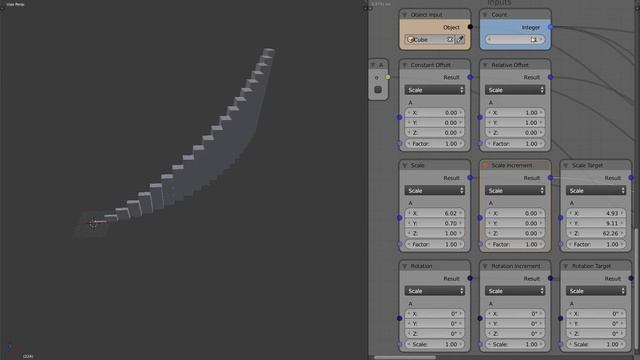Image resolution: width=640 pixels, height=360 pixels.
Task: Click the orange icon in Scale Increment header
Action: pos(485,165)
